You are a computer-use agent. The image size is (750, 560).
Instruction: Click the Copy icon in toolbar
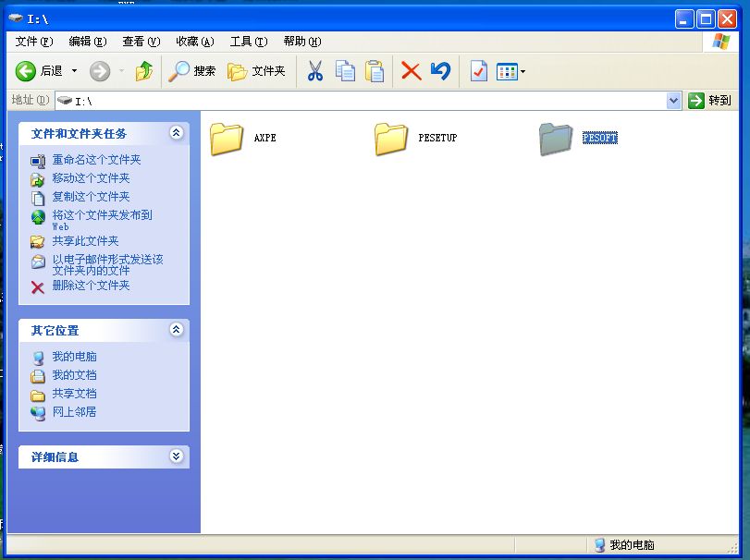(345, 71)
